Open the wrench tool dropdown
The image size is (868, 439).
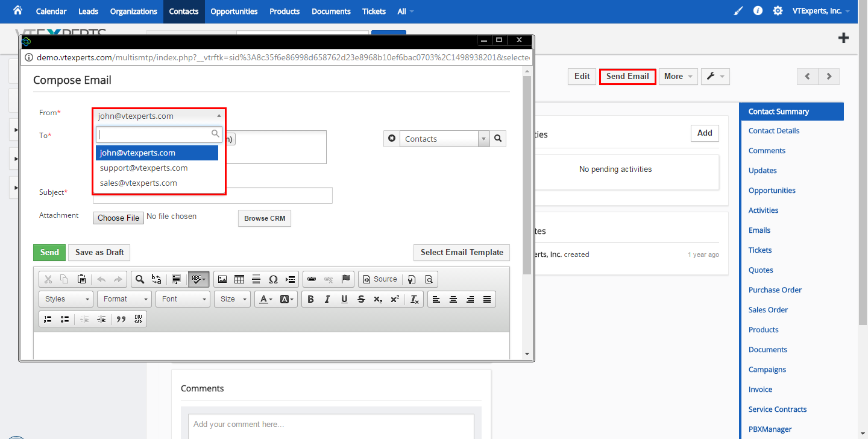[715, 77]
